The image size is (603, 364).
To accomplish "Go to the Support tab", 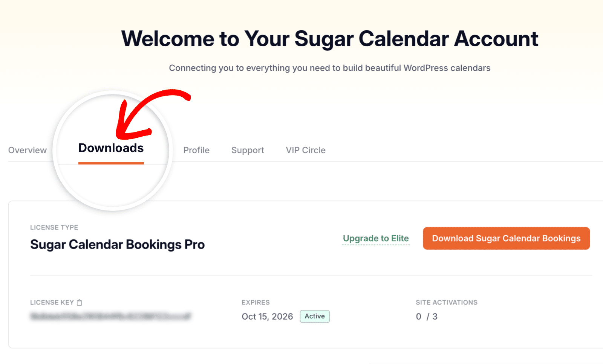I will [248, 150].
